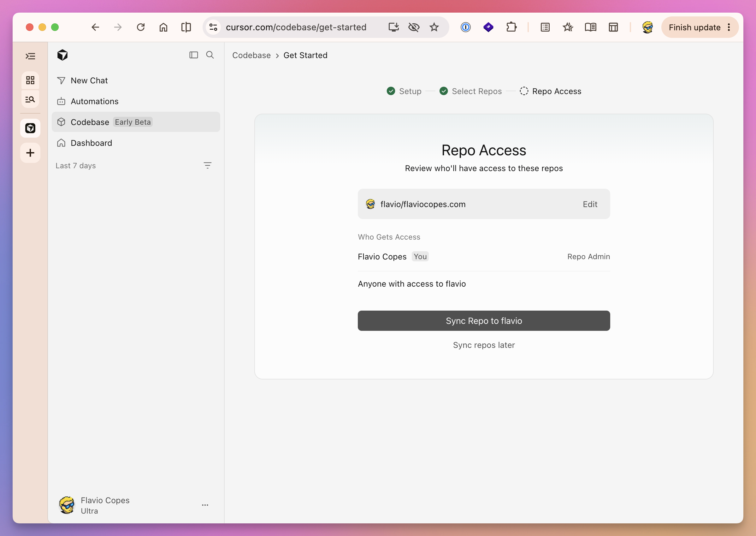Open the reader mode book icon
756x536 pixels.
[590, 27]
